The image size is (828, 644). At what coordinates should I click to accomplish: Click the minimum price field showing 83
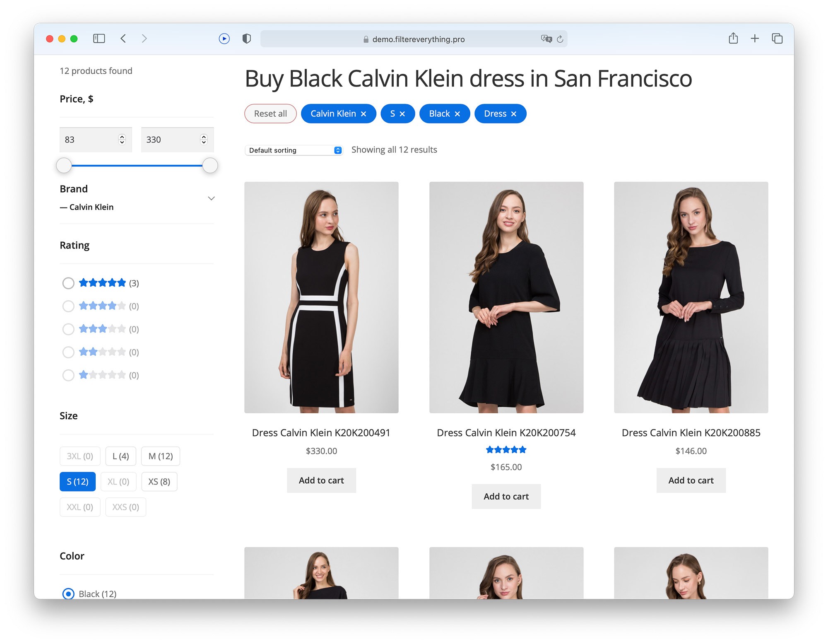pos(96,140)
